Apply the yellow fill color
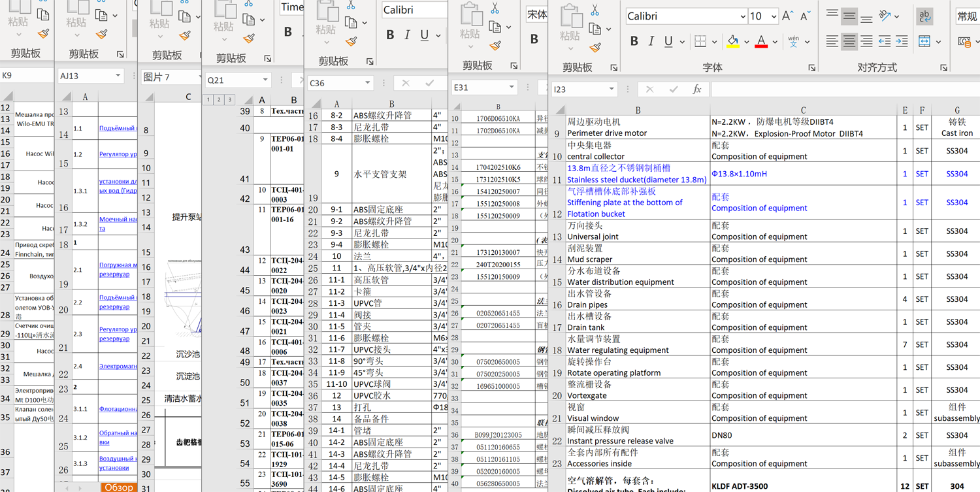The height and width of the screenshot is (492, 980). tap(733, 42)
